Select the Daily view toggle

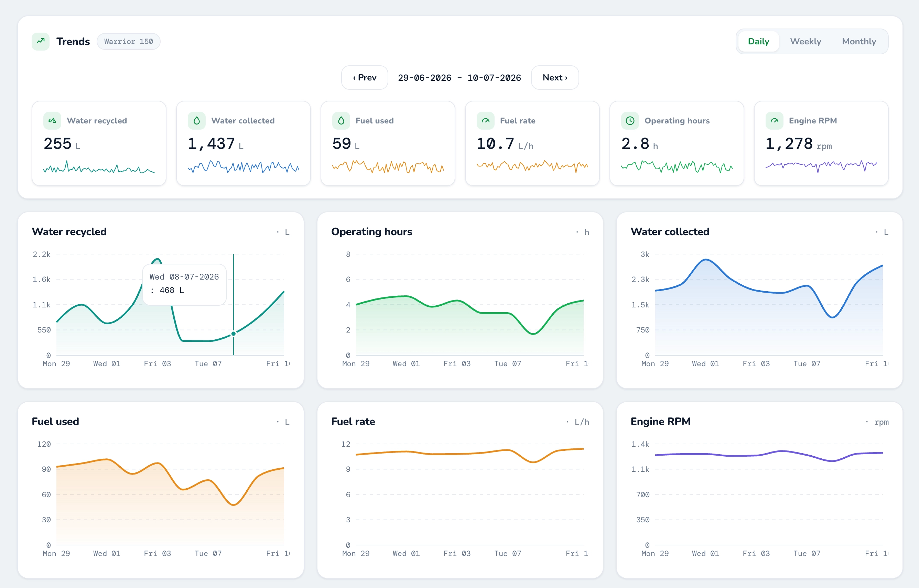(758, 41)
